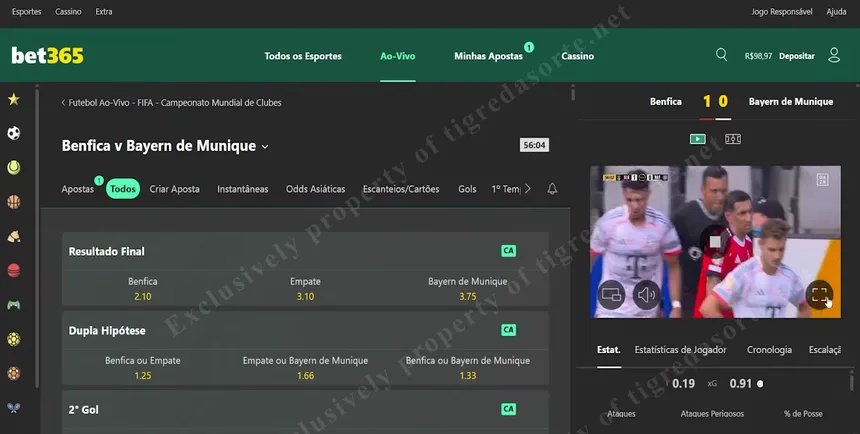Collapse the 2° Gol market header
Image resolution: width=860 pixels, height=434 pixels.
point(305,409)
